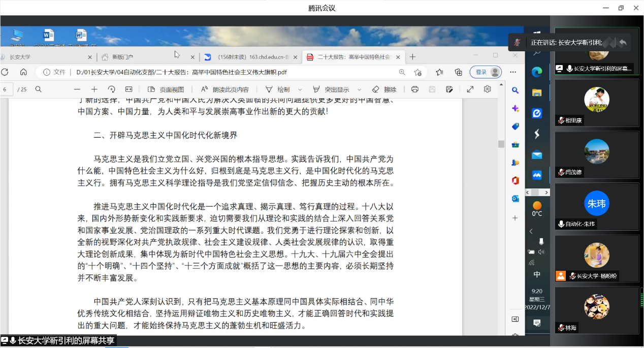Click the fit-to-width icon
This screenshot has height=348, width=644.
click(x=129, y=89)
